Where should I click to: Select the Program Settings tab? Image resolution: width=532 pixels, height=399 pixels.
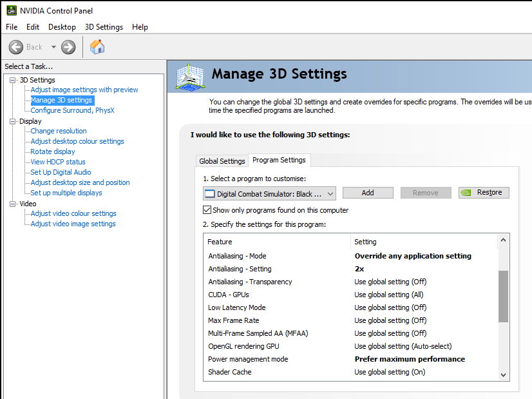click(x=279, y=160)
